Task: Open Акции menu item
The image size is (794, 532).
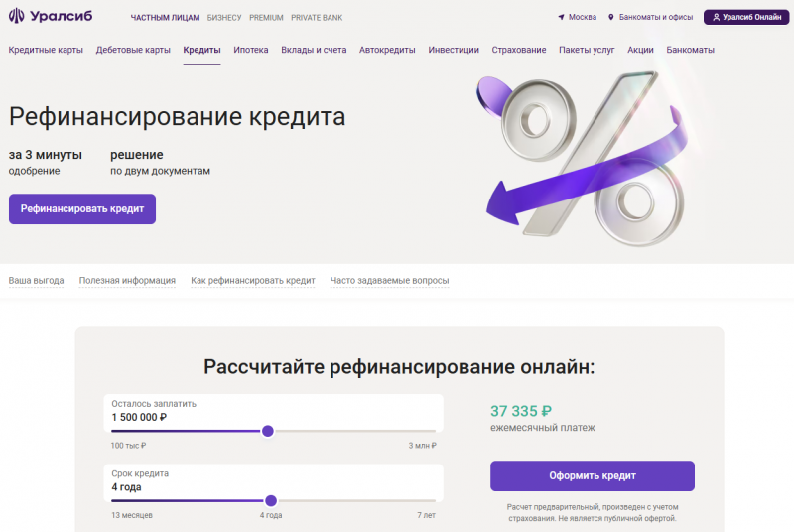Action: (640, 50)
